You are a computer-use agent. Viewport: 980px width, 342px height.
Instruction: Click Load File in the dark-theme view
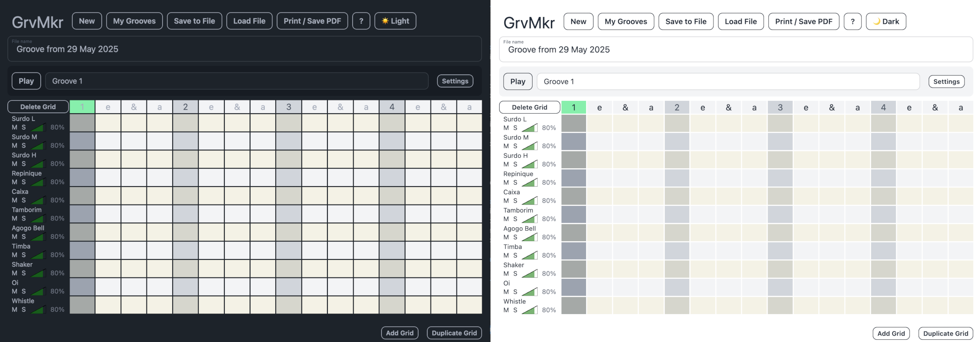(x=250, y=21)
